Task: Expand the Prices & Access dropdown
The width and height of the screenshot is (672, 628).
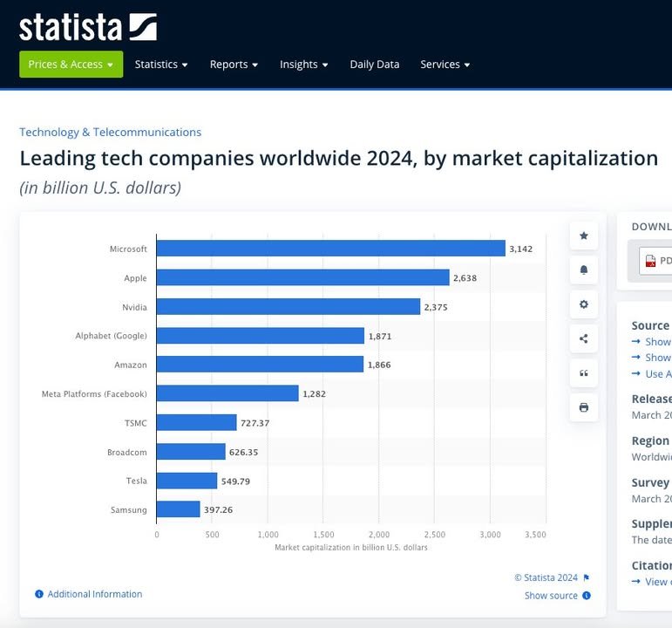Action: (71, 65)
